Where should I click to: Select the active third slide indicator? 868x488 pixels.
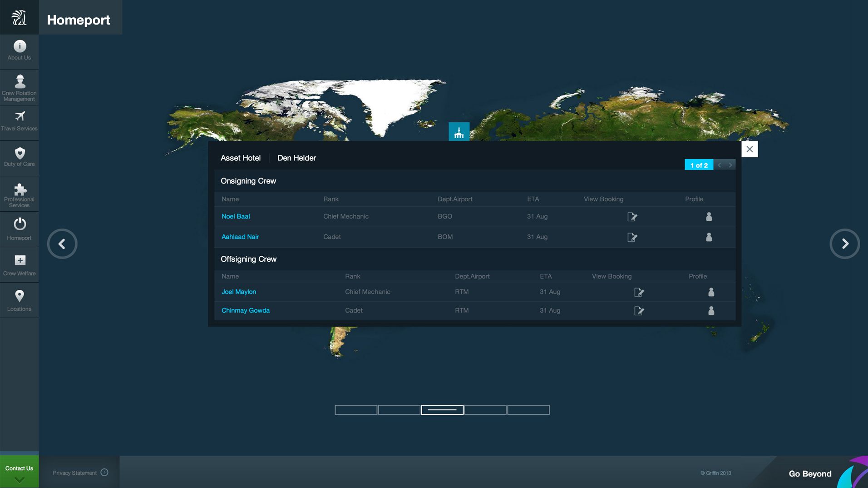(x=442, y=410)
